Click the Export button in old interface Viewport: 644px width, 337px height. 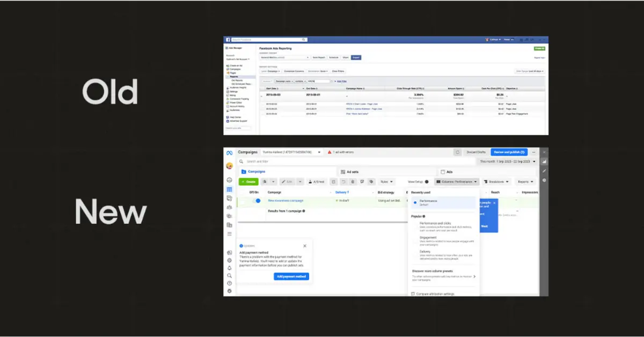pyautogui.click(x=356, y=57)
